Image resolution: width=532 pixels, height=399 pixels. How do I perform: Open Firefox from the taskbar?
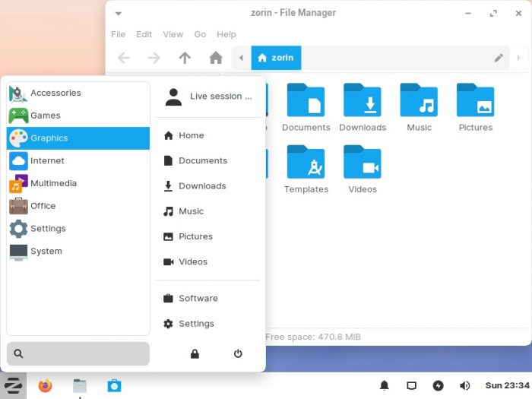[x=46, y=385]
